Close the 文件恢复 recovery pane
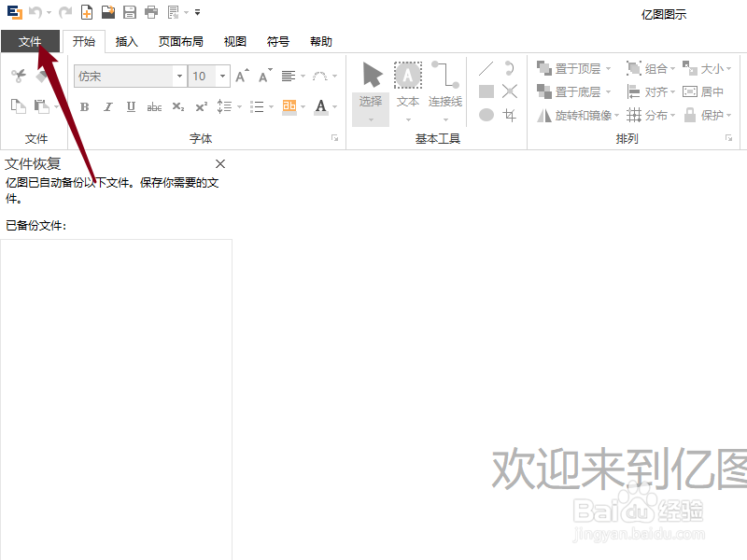Screen dimensions: 747x560 tap(220, 163)
